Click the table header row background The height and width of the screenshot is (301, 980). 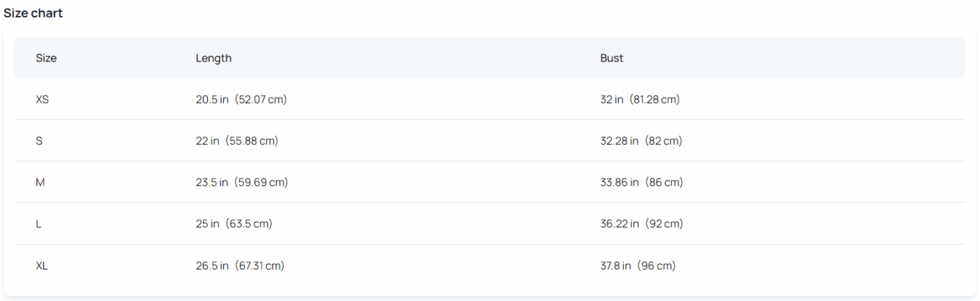click(x=489, y=58)
